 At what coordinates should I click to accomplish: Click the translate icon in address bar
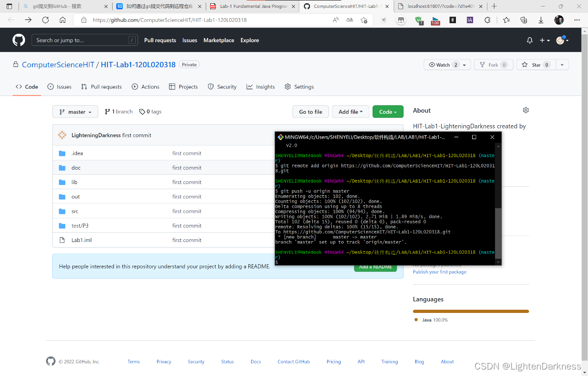pyautogui.click(x=350, y=20)
